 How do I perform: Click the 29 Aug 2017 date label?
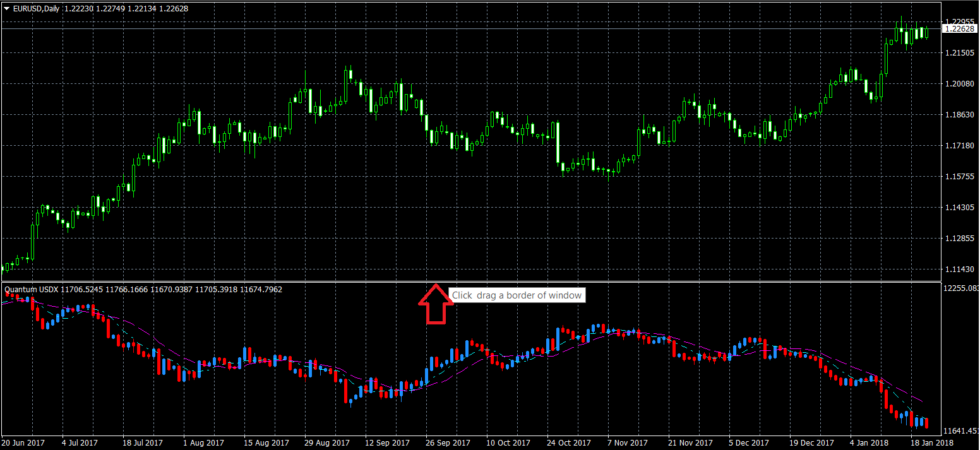coord(326,443)
